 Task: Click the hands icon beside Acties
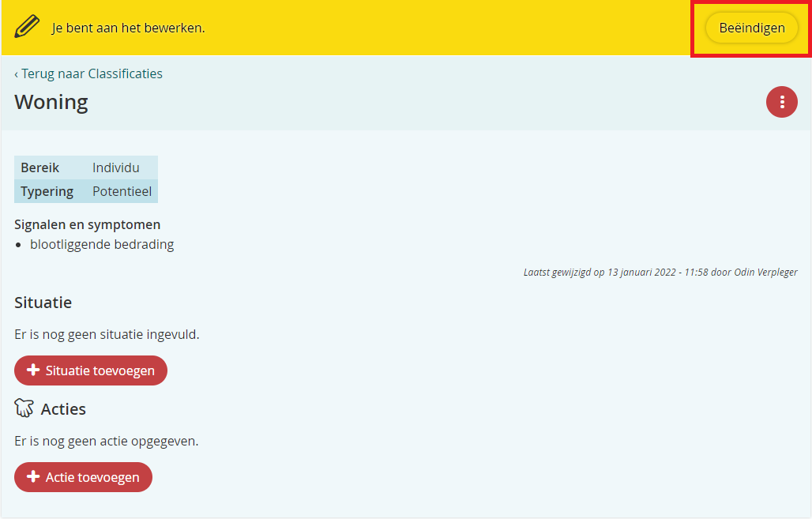[x=24, y=408]
